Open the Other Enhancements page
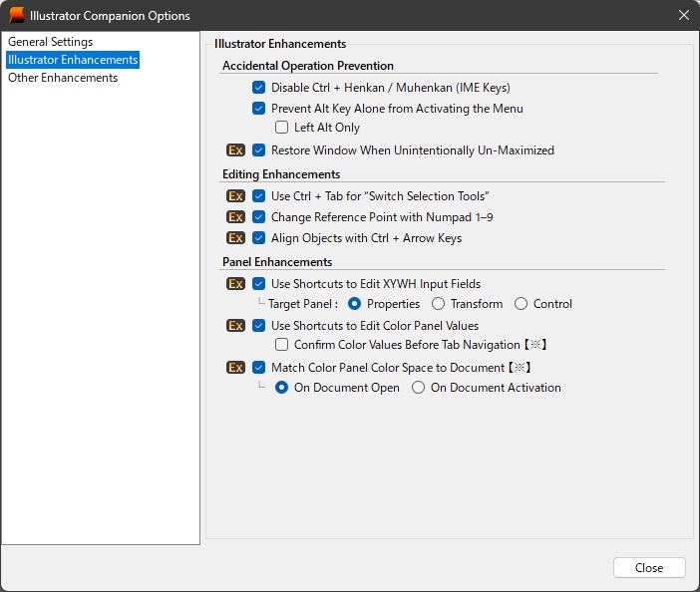 (63, 78)
